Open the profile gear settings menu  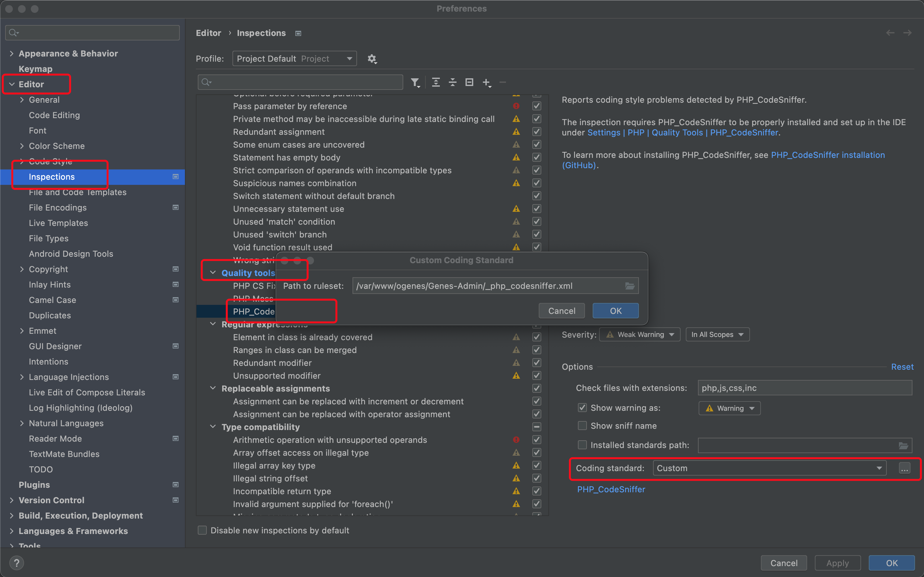tap(372, 59)
